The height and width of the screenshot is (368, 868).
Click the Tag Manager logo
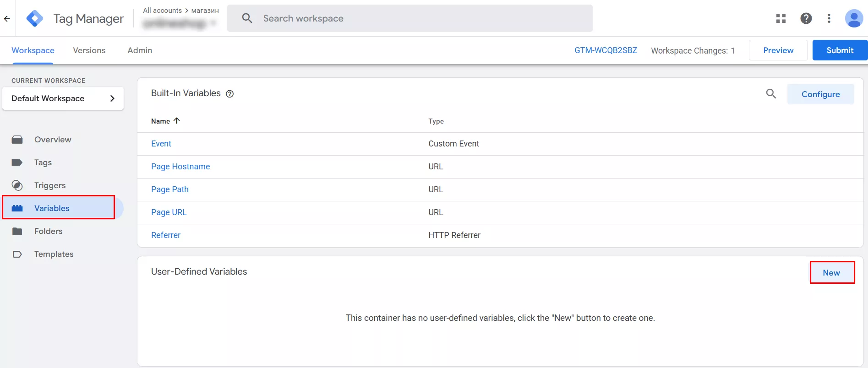coord(35,19)
